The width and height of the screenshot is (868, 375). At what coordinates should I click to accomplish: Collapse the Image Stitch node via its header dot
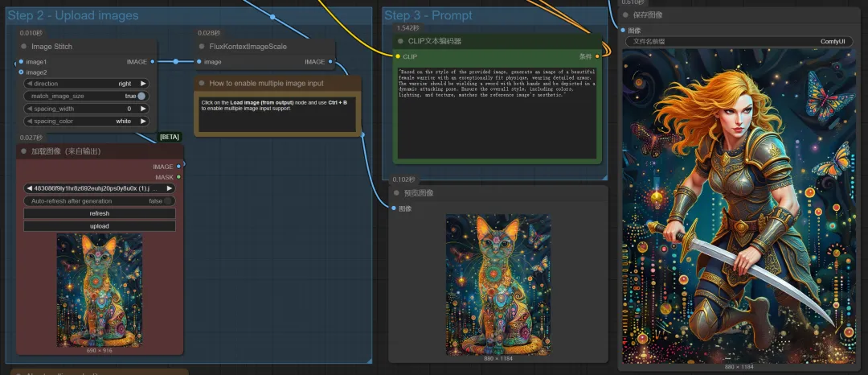click(24, 47)
